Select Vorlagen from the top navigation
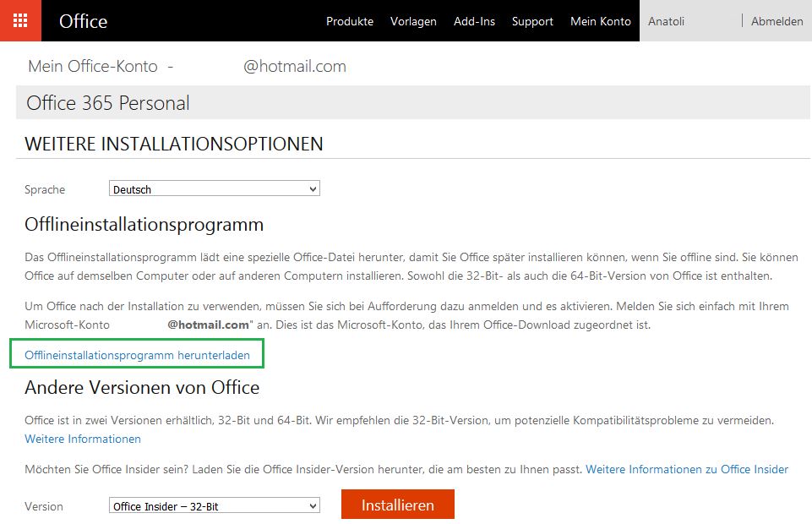 pyautogui.click(x=413, y=21)
